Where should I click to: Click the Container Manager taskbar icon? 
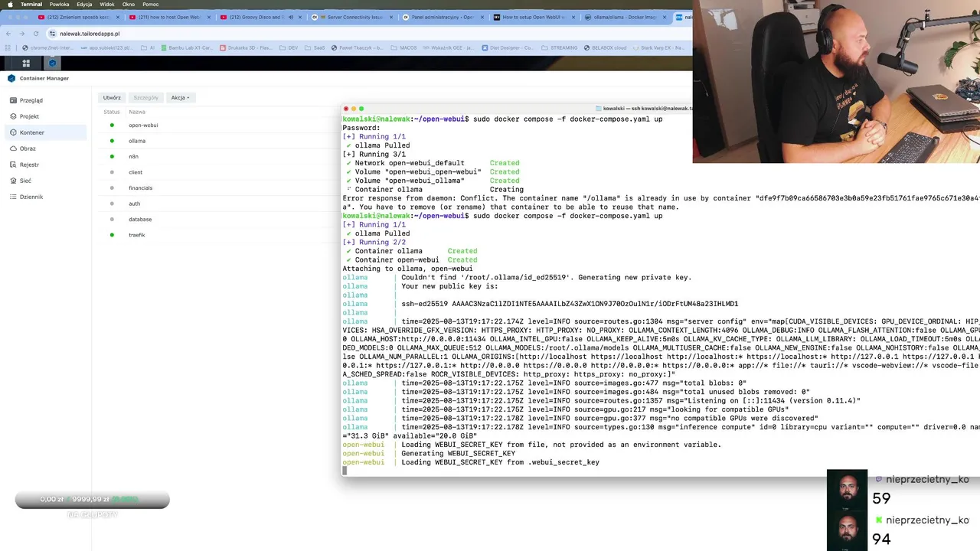pyautogui.click(x=52, y=64)
